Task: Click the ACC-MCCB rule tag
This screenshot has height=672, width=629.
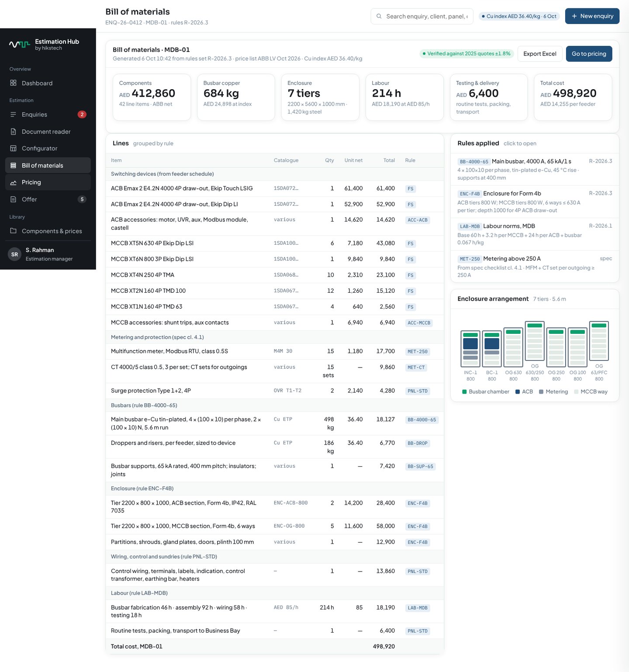Action: pyautogui.click(x=419, y=323)
